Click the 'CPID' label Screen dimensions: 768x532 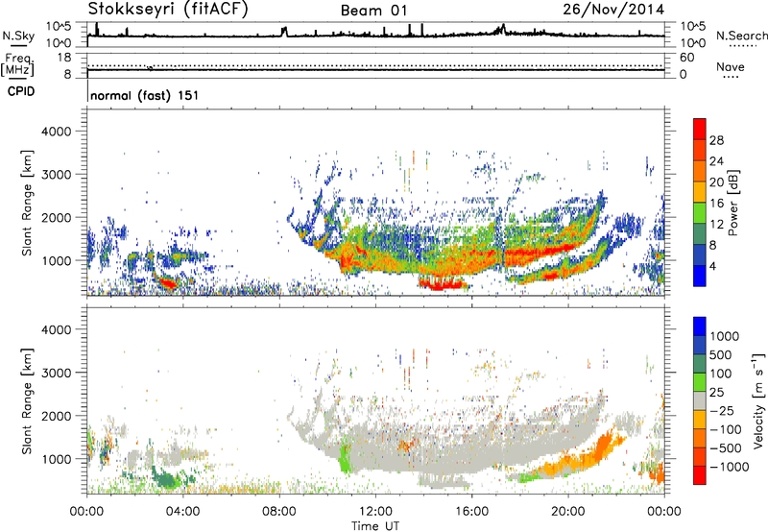pos(21,91)
